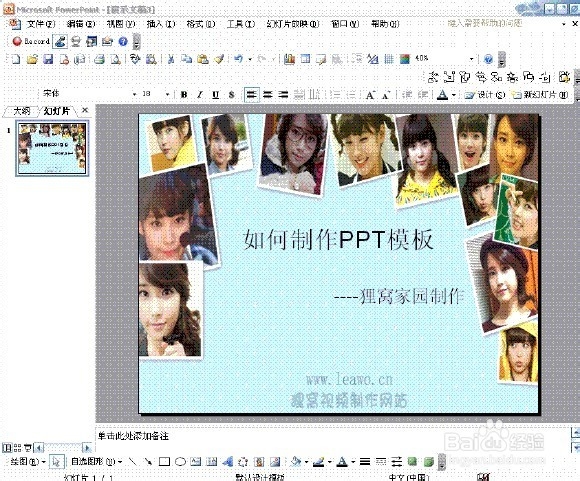Screen dimensions: 580x481
Task: Click the blue help icon beside zoom box
Action: click(x=488, y=59)
